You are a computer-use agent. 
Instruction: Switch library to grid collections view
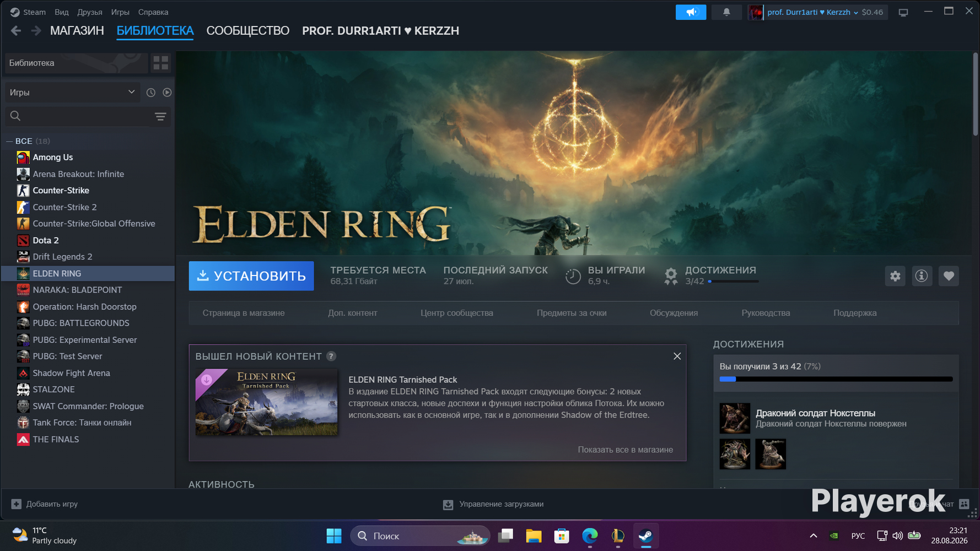click(x=160, y=63)
